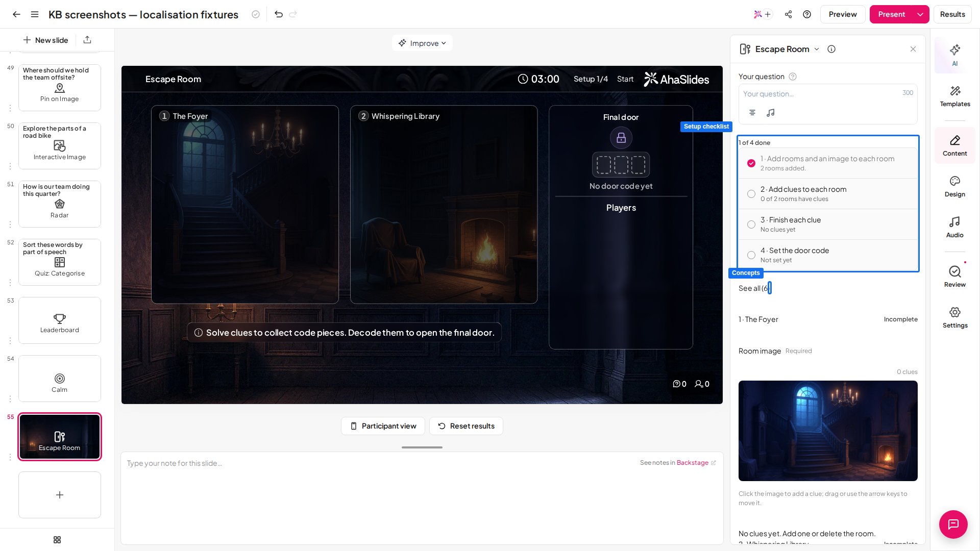The width and height of the screenshot is (980, 551).
Task: Open Participant view
Action: [x=383, y=426]
